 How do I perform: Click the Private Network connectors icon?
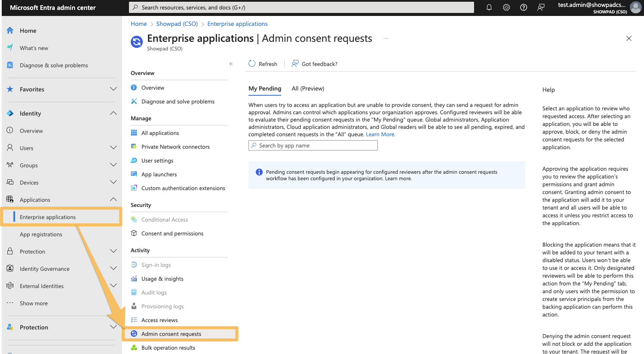[x=134, y=147]
